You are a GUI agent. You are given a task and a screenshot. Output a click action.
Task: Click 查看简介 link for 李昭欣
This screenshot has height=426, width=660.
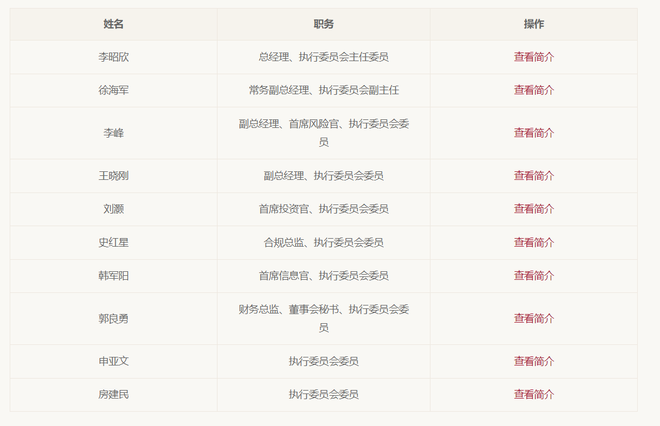[533, 57]
